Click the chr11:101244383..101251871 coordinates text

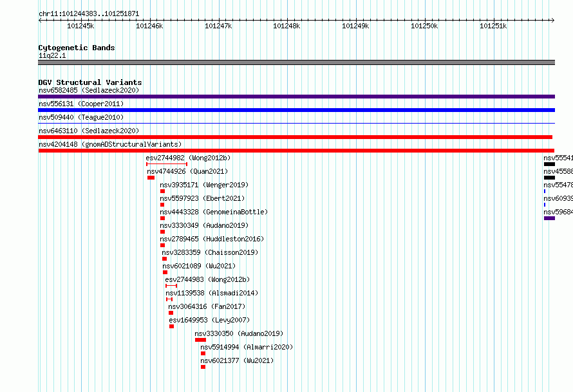[x=89, y=14]
